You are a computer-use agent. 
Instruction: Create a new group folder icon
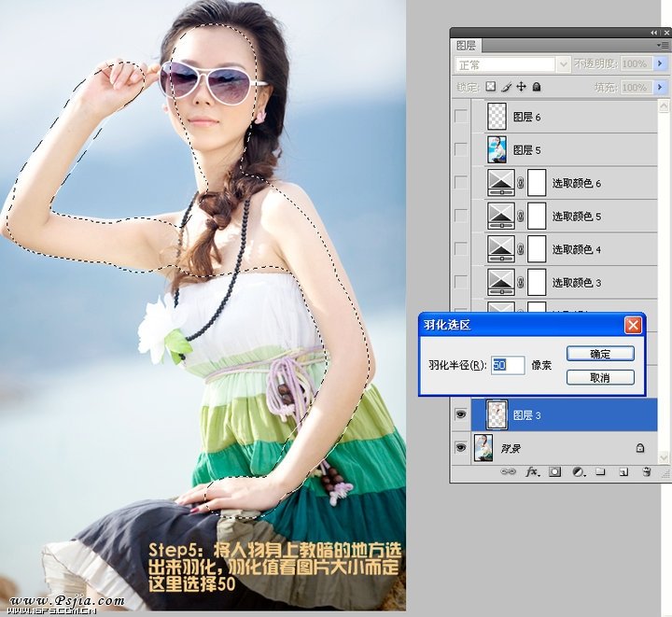point(600,471)
